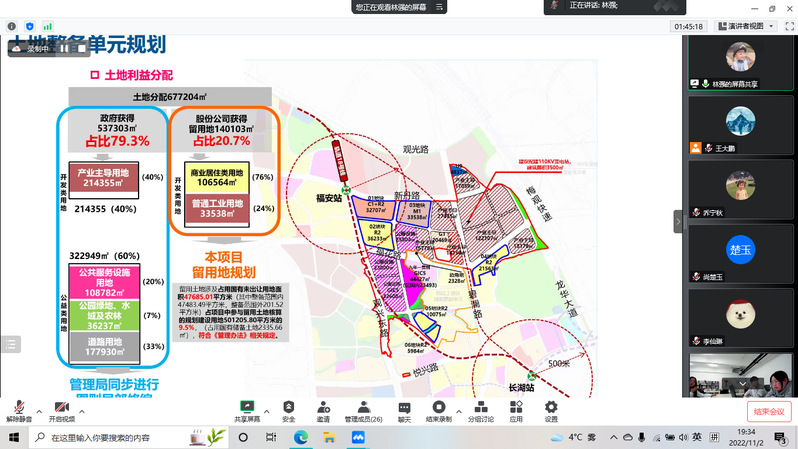Click the 结束录制 stop recording icon
The height and width of the screenshot is (449, 798).
click(439, 408)
